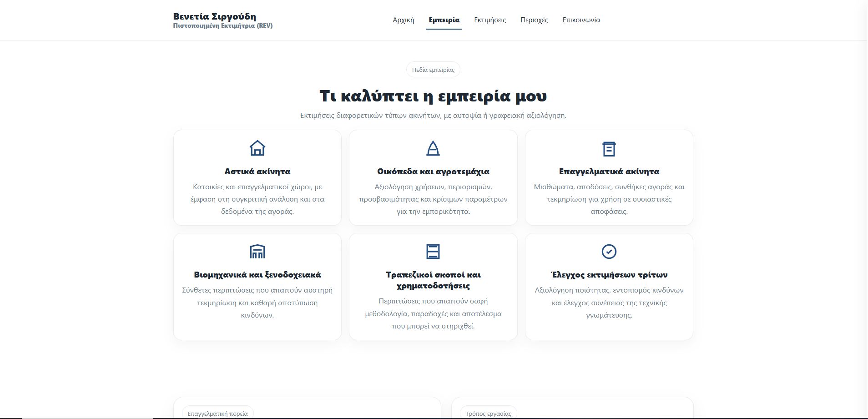Click the Επαγγελματική πορεία badge
868x419 pixels.
[x=218, y=413]
